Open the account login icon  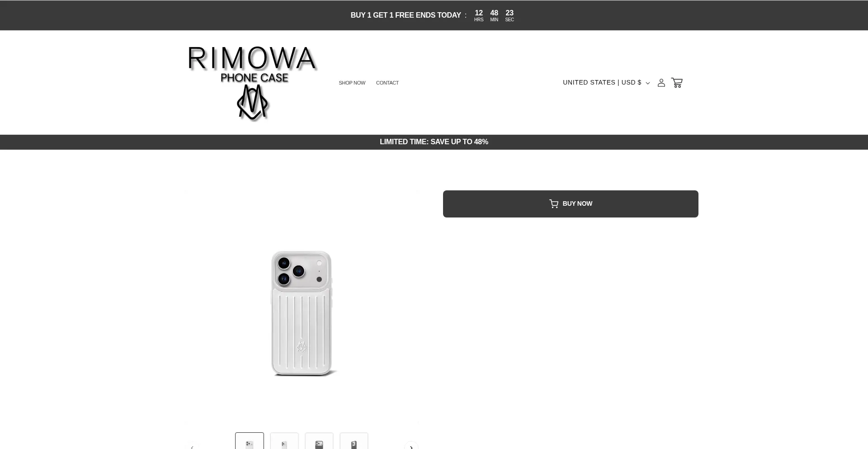pyautogui.click(x=661, y=83)
